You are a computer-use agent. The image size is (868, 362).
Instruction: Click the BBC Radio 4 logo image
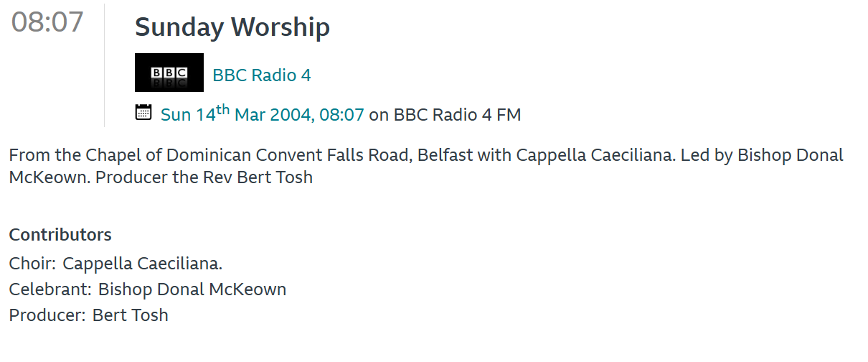[169, 73]
